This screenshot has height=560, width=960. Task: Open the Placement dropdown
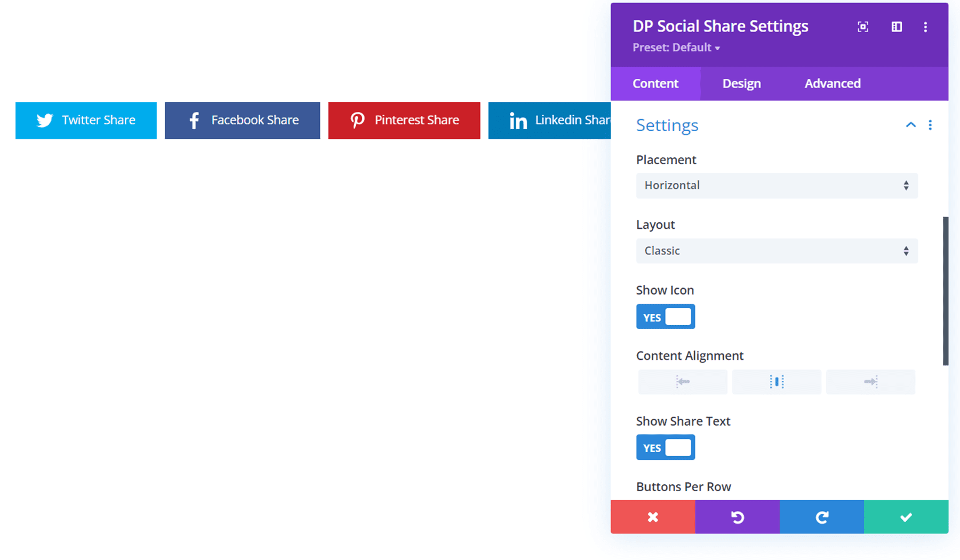[x=777, y=186]
